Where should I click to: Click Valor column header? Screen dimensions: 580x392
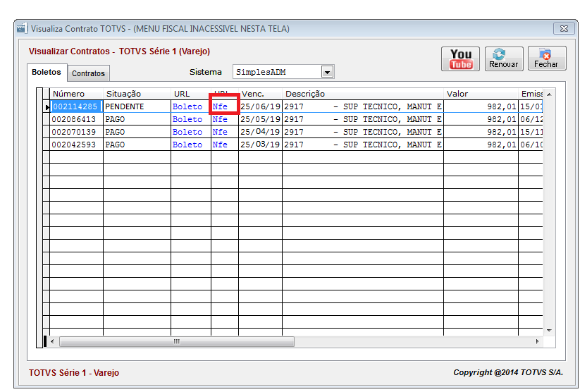[x=481, y=94]
